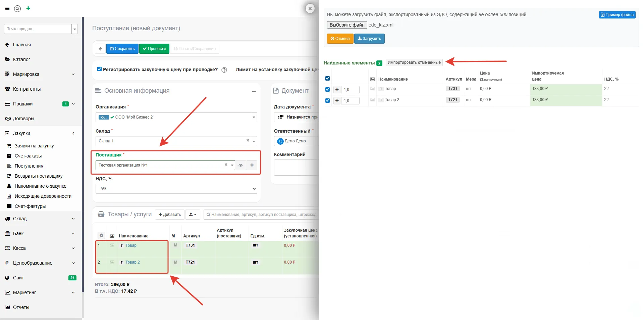
Task: Open table settings gear icon
Action: click(x=101, y=235)
